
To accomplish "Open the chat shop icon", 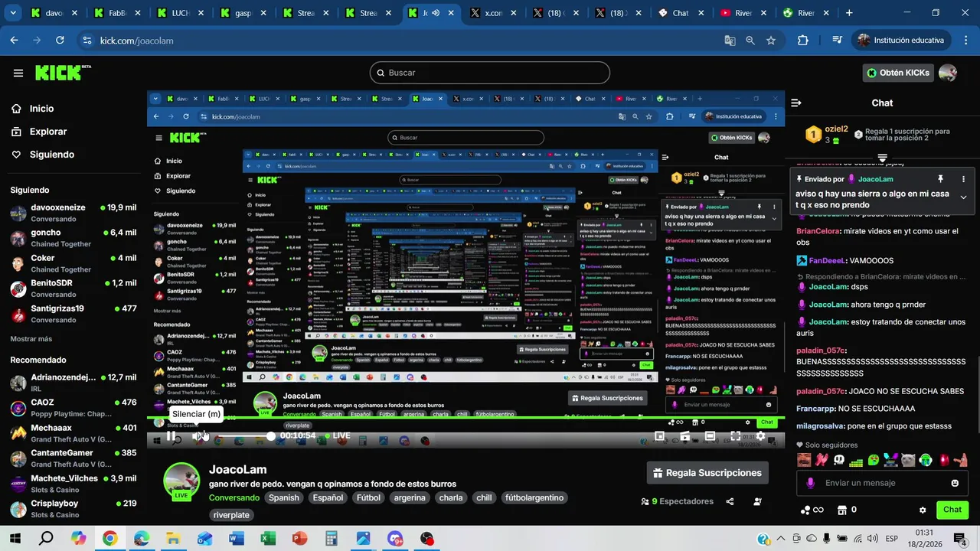I will click(x=843, y=510).
